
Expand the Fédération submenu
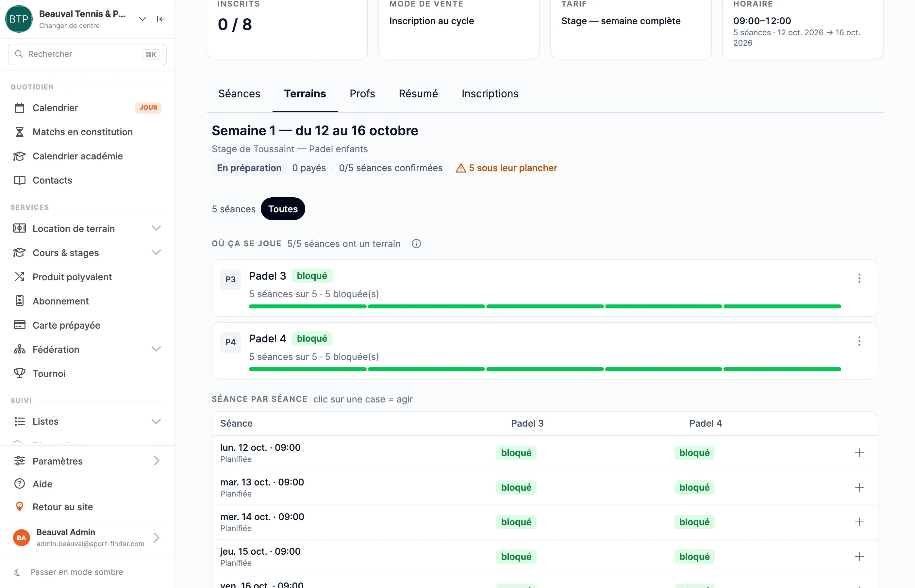pos(156,349)
